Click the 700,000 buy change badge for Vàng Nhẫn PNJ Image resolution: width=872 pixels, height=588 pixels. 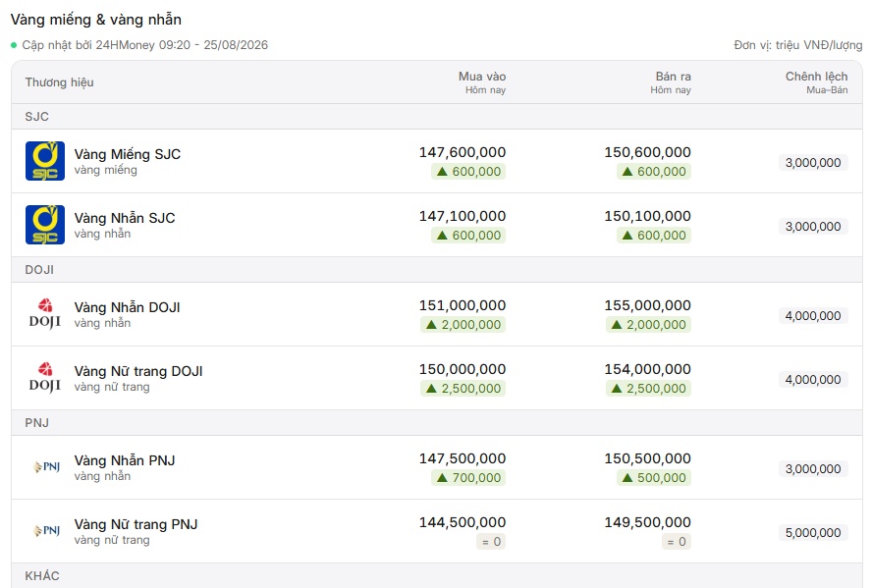(468, 478)
